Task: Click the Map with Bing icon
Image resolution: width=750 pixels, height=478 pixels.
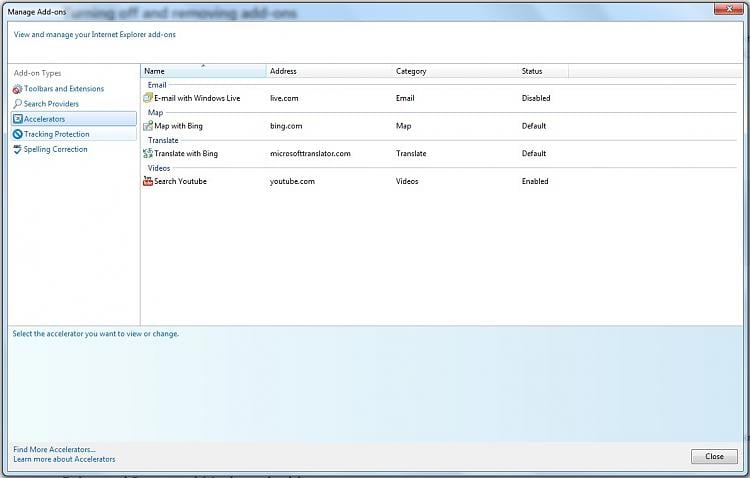Action: point(148,125)
